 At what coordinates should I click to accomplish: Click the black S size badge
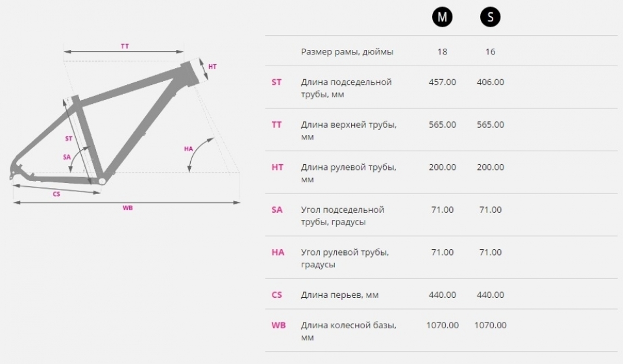491,18
